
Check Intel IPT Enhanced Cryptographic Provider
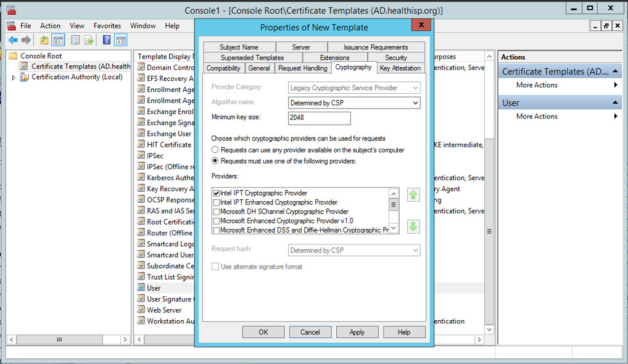pos(217,202)
